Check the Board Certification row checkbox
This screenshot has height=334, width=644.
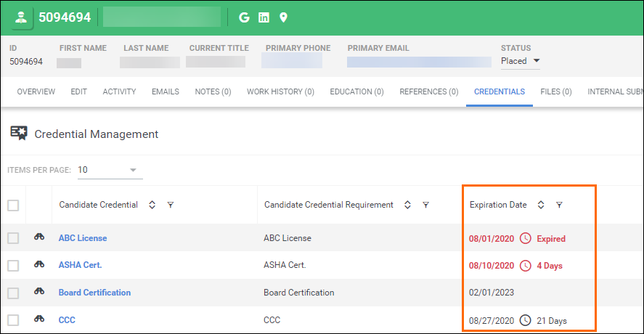(13, 293)
